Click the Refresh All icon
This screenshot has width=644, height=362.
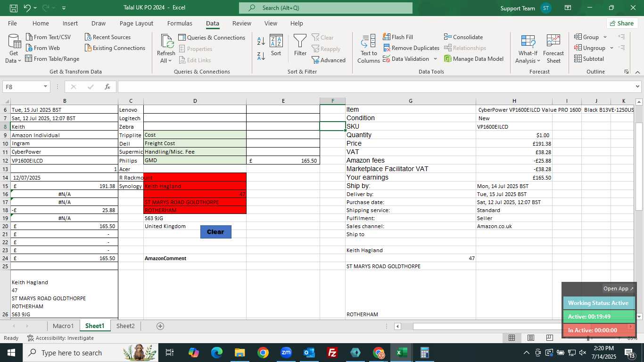(166, 41)
